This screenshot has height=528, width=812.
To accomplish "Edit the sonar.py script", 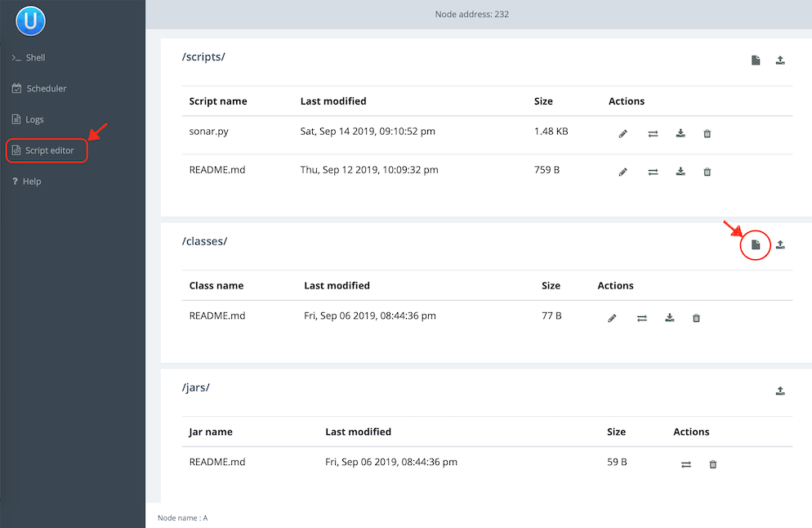I will point(623,134).
